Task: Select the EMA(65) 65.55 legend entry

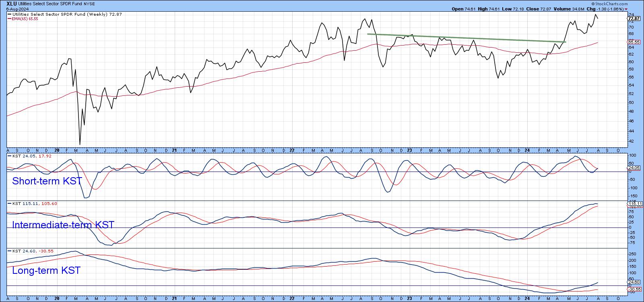Action: click(23, 19)
